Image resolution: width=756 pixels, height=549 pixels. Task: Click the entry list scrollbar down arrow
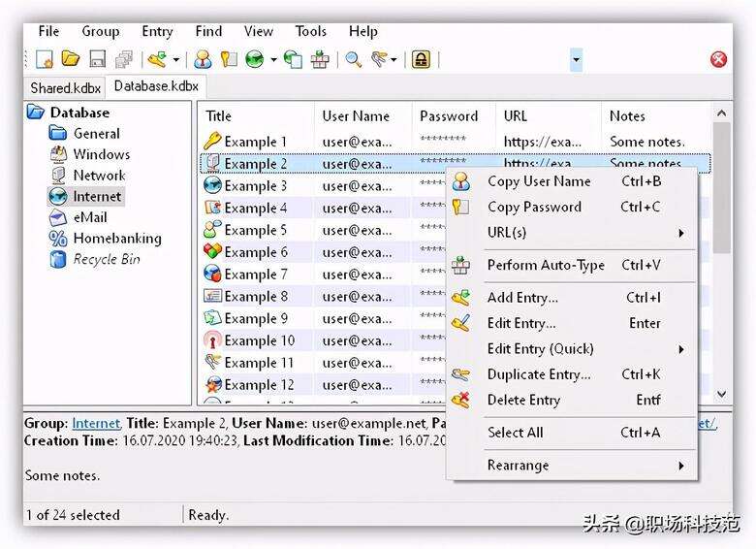click(721, 394)
